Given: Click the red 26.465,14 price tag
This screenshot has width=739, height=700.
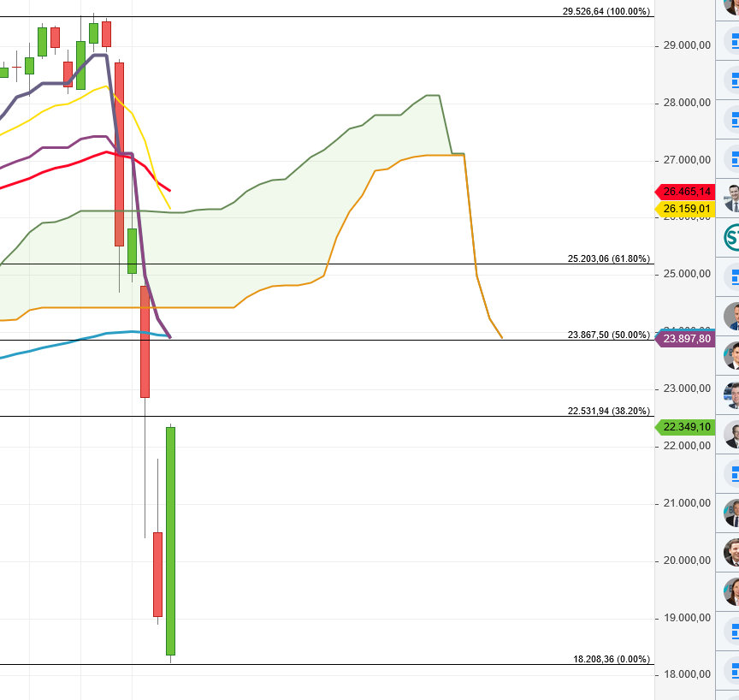Looking at the screenshot, I should pos(685,192).
